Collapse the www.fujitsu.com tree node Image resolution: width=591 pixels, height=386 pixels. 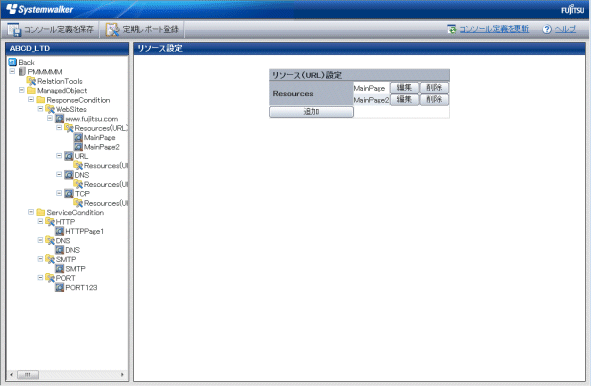(50, 118)
